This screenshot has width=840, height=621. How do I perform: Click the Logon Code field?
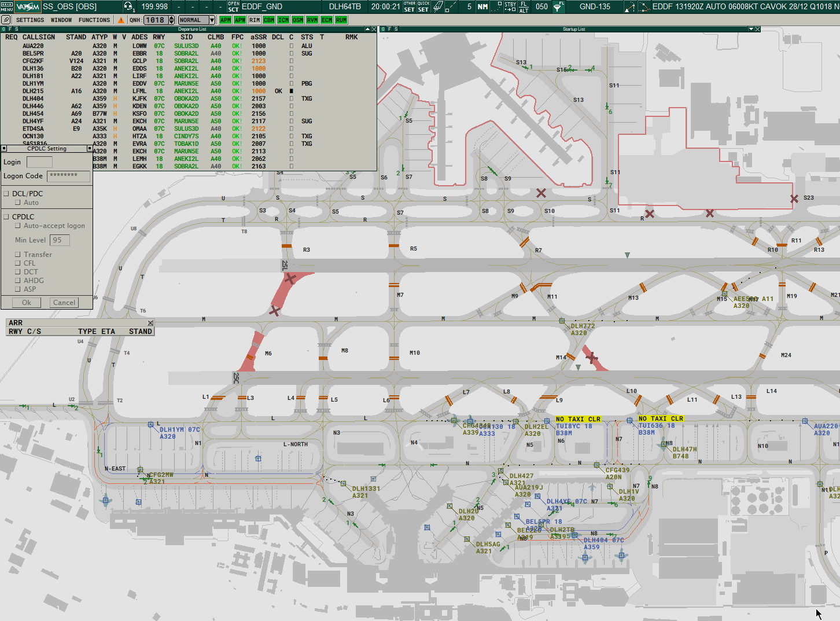(x=68, y=176)
